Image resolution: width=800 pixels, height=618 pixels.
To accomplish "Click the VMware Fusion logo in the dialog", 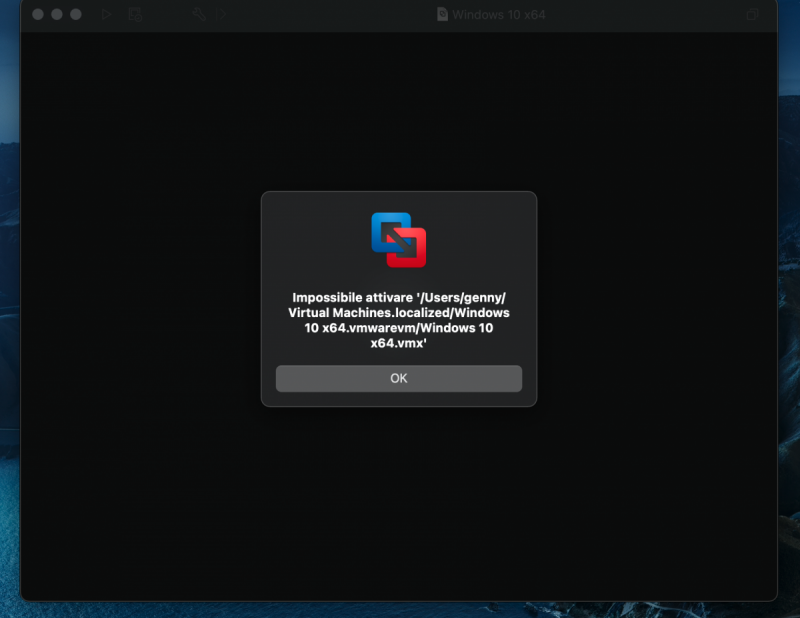I will click(x=398, y=240).
